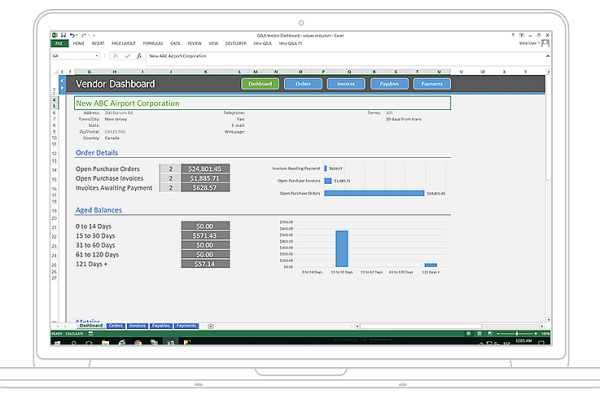The width and height of the screenshot is (600, 403).
Task: Undo the last action
Action: 72,35
